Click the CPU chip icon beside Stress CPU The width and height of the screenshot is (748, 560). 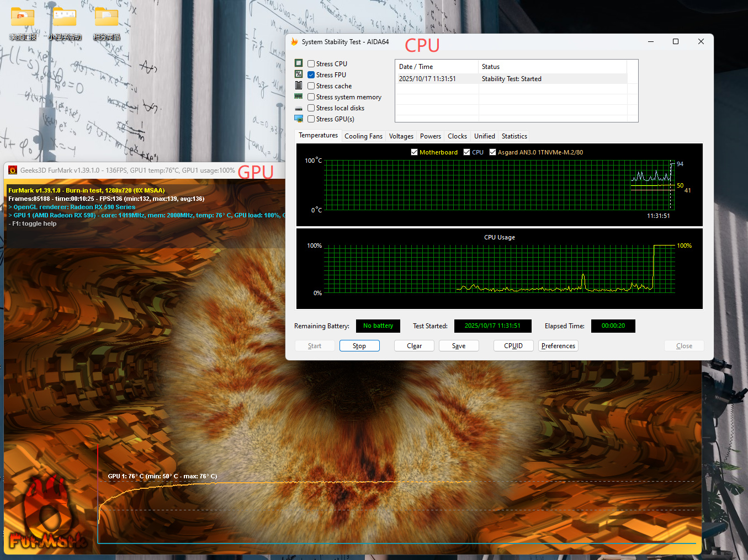(x=299, y=63)
